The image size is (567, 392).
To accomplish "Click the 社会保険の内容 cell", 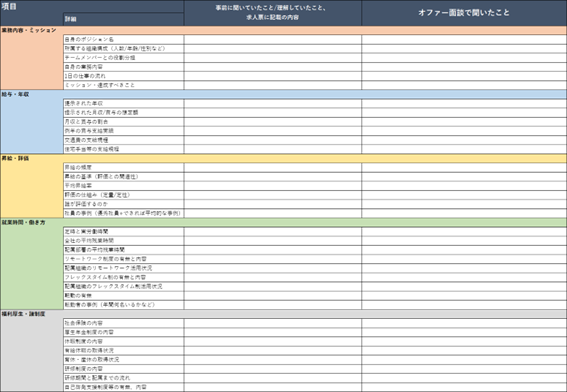I will (x=123, y=323).
